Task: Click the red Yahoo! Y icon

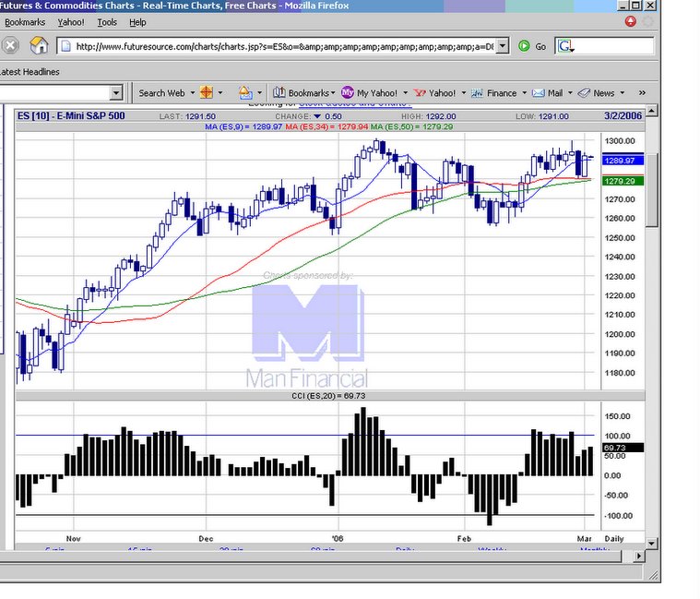Action: click(x=420, y=93)
